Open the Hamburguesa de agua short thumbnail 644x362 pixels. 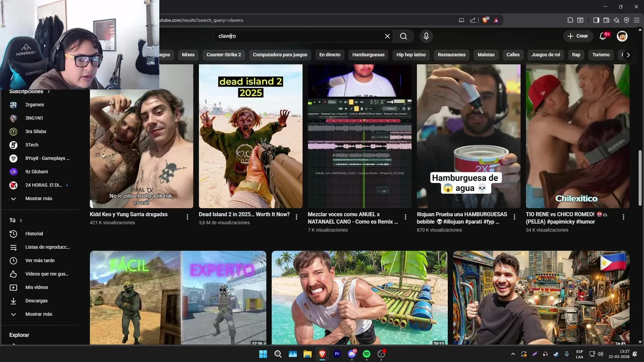468,136
